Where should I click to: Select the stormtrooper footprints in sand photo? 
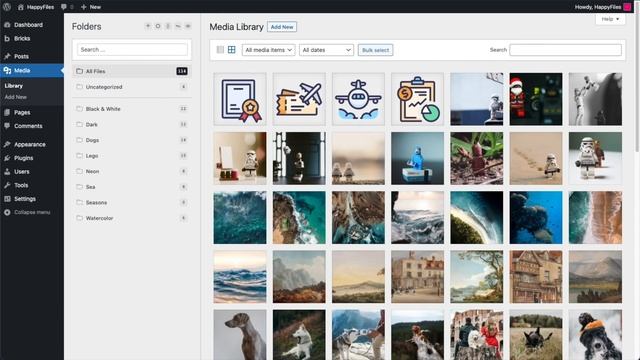[x=536, y=158]
